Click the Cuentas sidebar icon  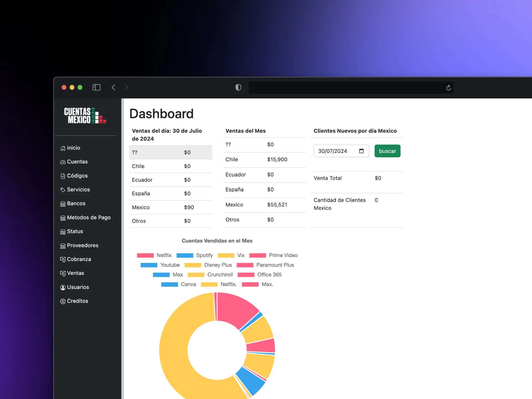tap(63, 162)
